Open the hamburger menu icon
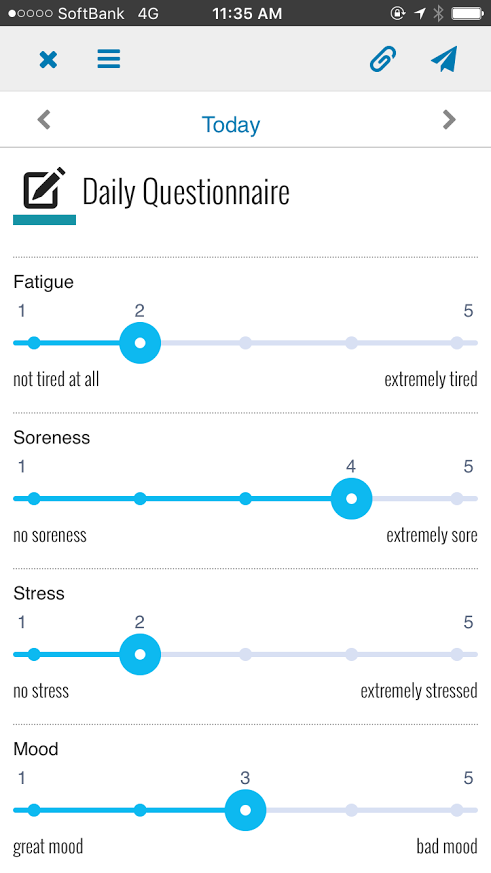 click(x=109, y=58)
